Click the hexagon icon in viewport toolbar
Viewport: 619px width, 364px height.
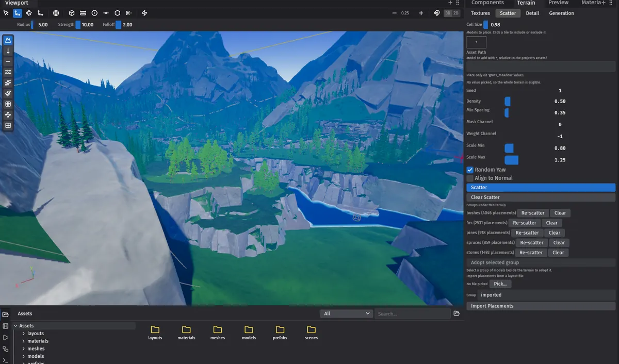pyautogui.click(x=117, y=13)
